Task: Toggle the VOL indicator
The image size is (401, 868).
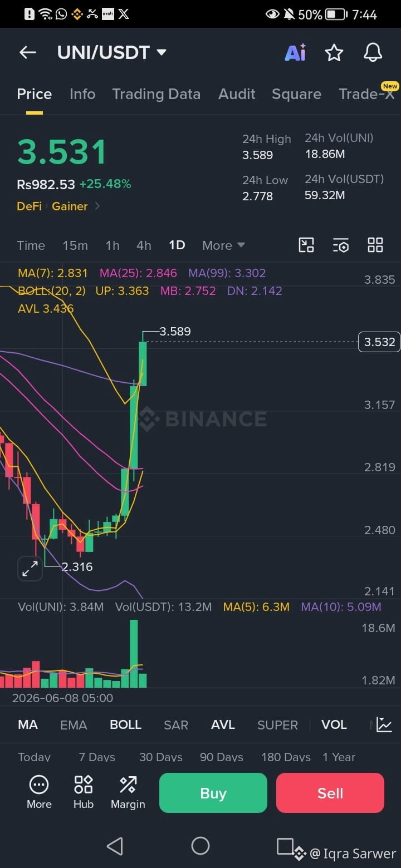Action: coord(334,724)
